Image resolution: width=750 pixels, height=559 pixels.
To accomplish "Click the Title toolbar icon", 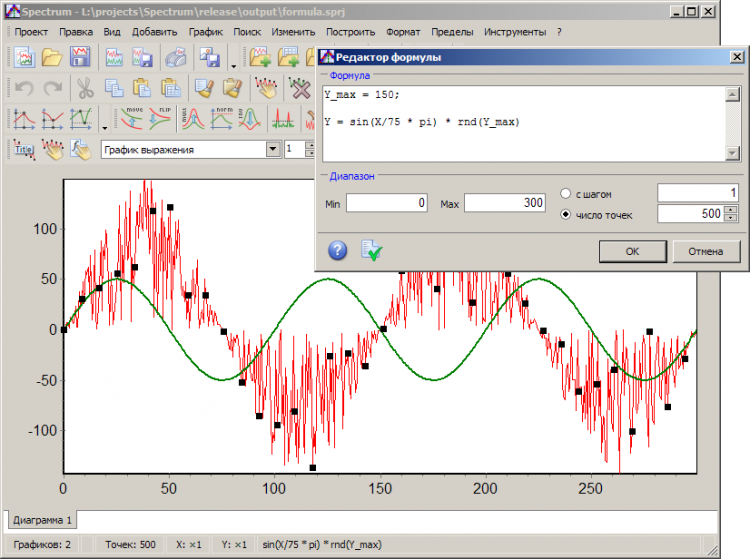I will point(24,150).
